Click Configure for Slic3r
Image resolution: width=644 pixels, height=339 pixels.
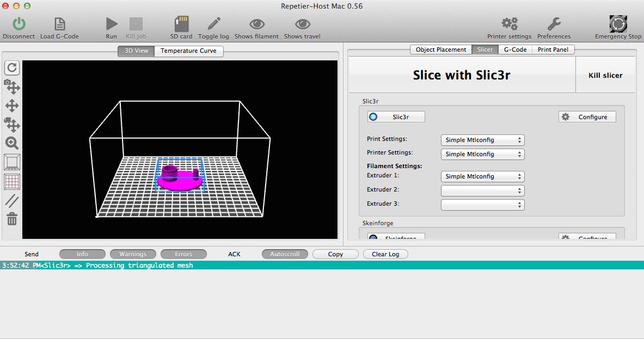(x=587, y=117)
